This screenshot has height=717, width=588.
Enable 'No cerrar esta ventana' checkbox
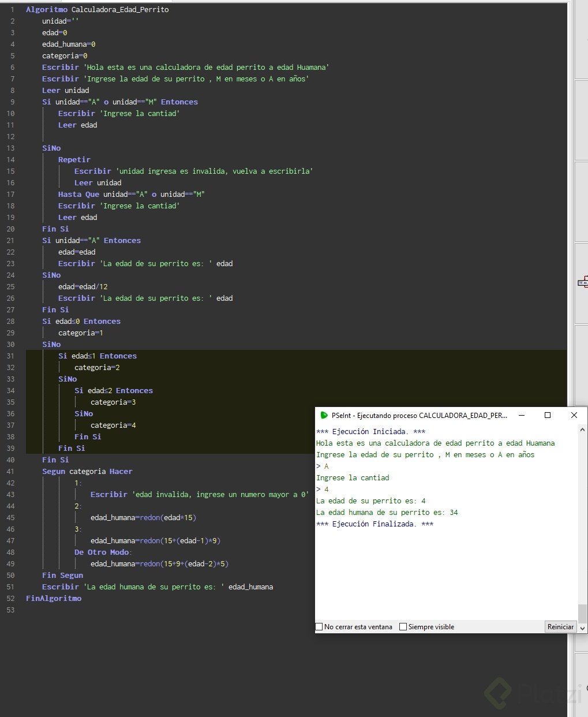coord(319,627)
